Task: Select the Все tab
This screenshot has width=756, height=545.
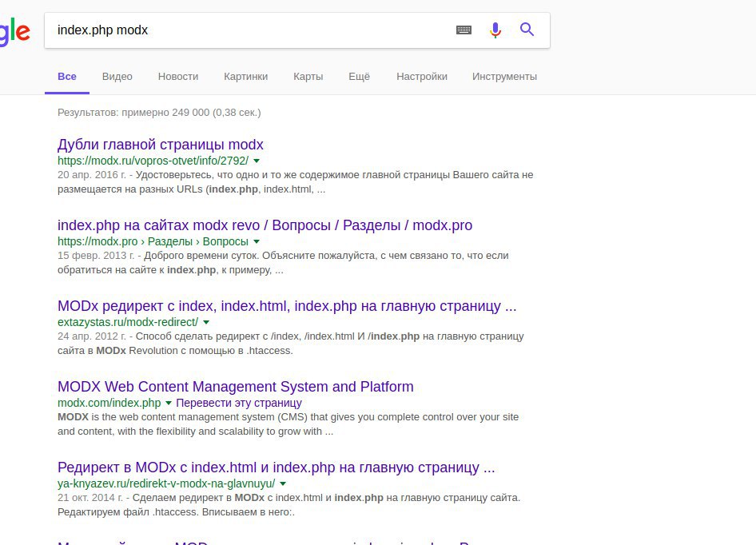Action: click(x=67, y=76)
